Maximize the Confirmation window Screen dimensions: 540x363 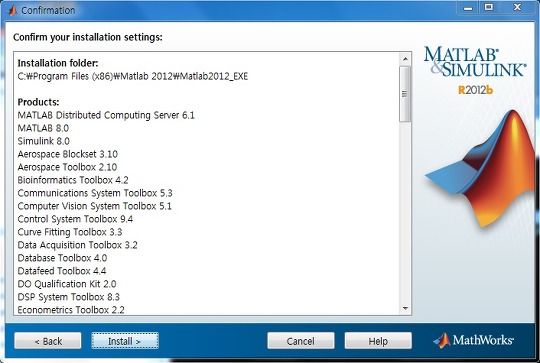489,7
